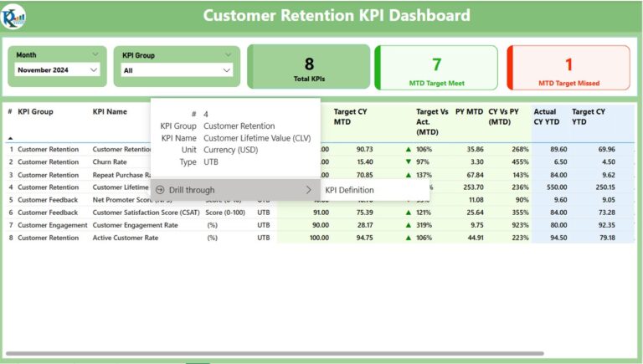
Task: Click green up arrow in Repeat Purchase row
Action: pos(408,175)
